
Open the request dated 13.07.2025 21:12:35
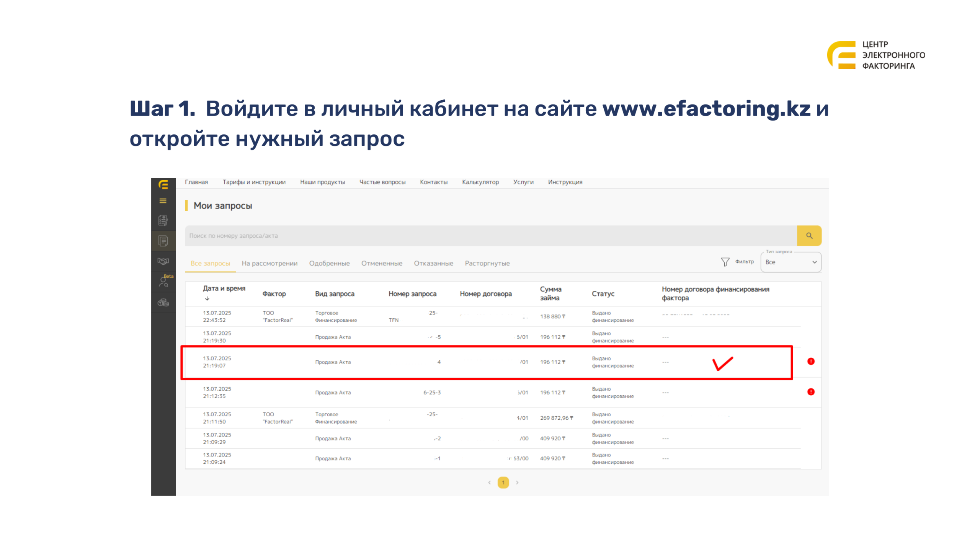[x=493, y=392]
